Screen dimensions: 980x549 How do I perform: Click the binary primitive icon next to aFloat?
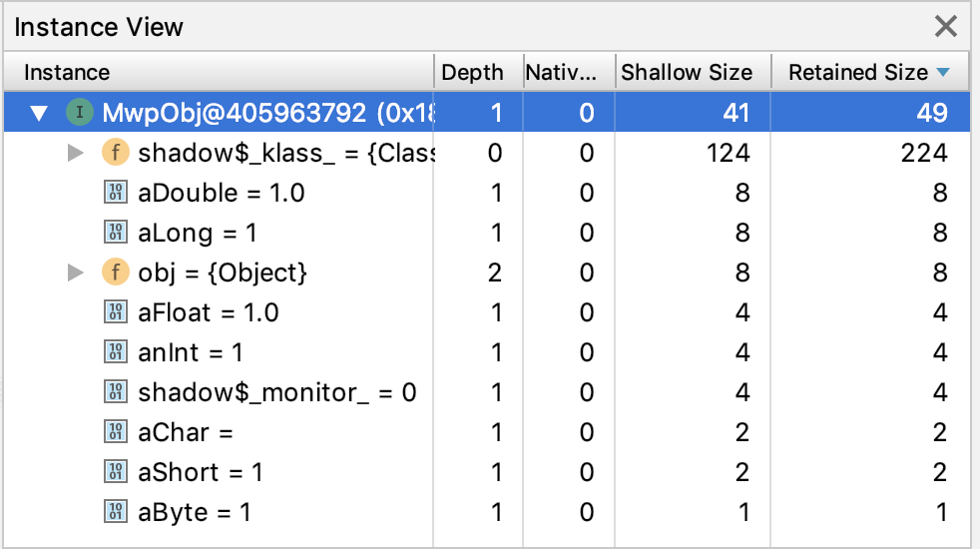115,312
